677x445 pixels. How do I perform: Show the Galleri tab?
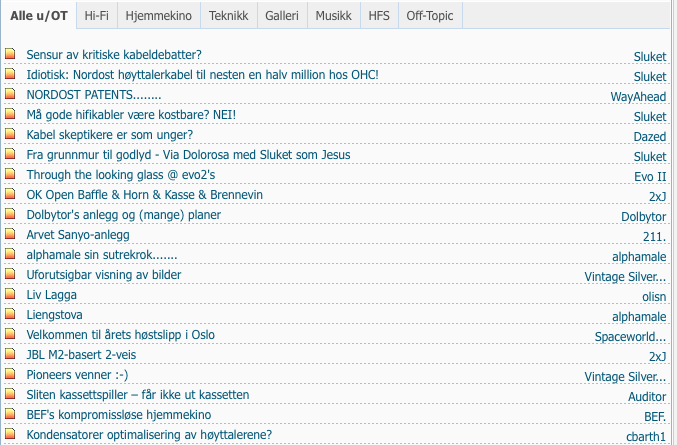pos(282,16)
